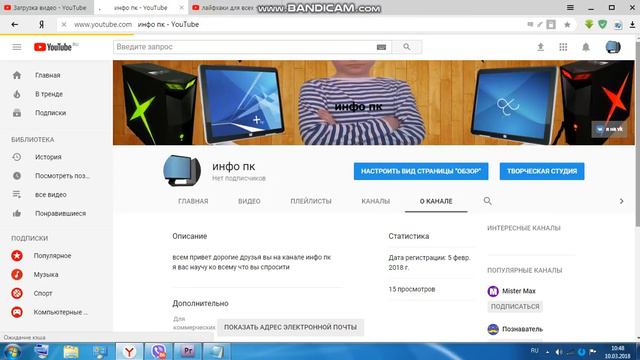Click the pencil icon in address bar
Image resolution: width=640 pixels, height=360 pixels.
pyautogui.click(x=540, y=24)
